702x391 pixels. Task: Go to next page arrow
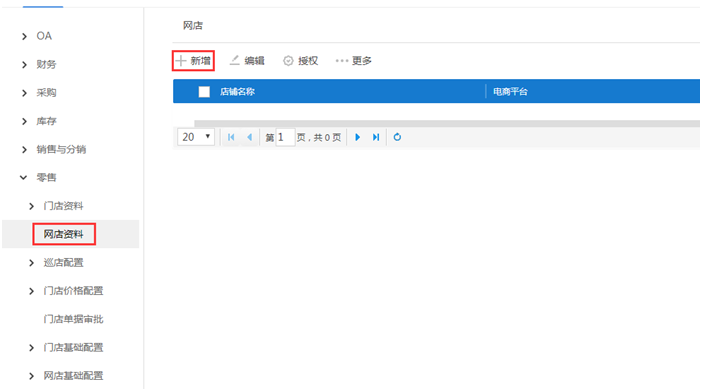(x=357, y=137)
